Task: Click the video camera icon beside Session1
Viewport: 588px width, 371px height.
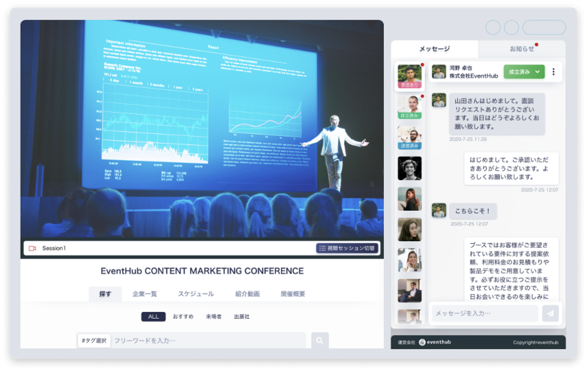Action: (x=33, y=248)
